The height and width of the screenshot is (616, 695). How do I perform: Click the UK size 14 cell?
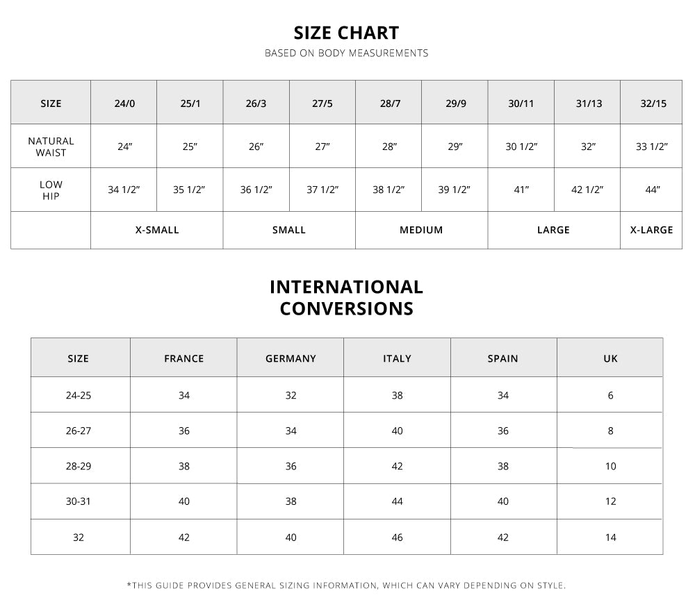610,537
